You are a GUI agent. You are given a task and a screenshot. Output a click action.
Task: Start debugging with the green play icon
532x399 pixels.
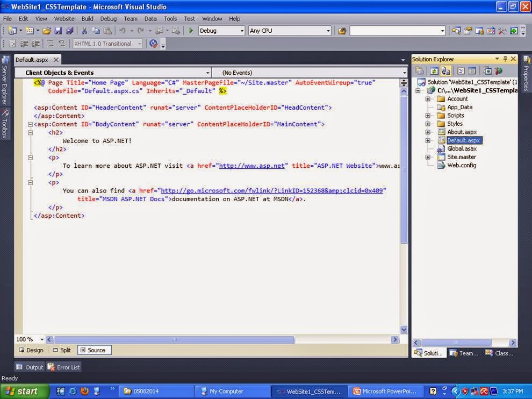(191, 31)
